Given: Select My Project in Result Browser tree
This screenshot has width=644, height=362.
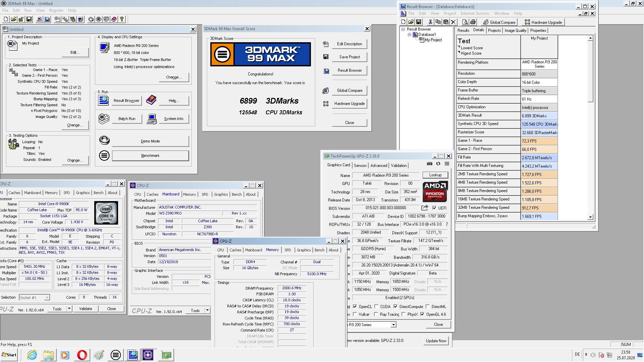Looking at the screenshot, I should 433,40.
